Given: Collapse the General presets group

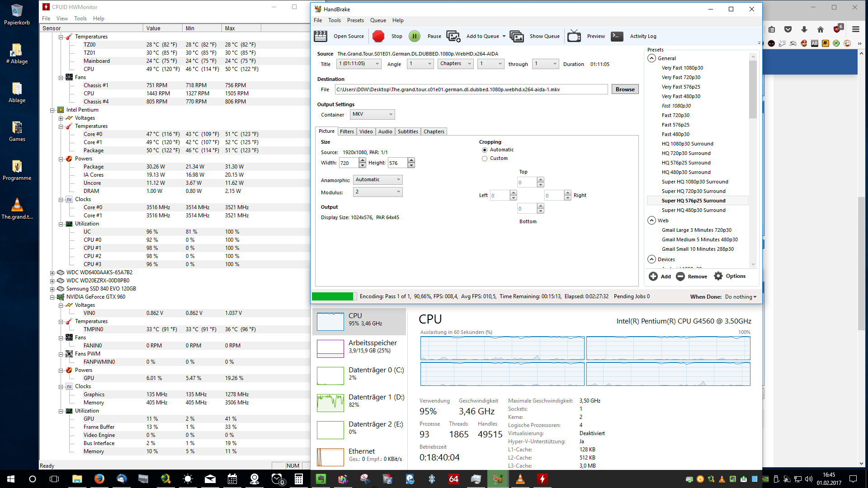Looking at the screenshot, I should pyautogui.click(x=651, y=58).
